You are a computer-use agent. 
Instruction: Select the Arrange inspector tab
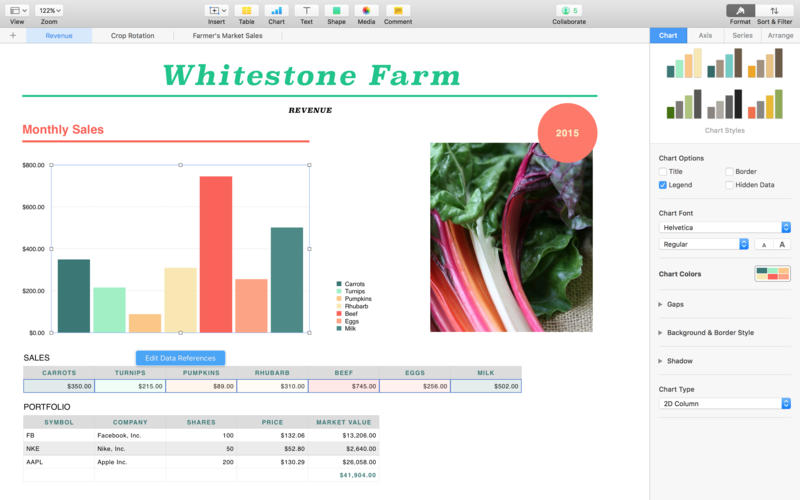781,35
